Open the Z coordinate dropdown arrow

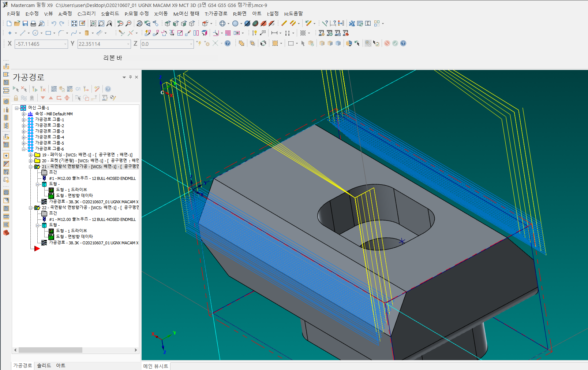point(191,44)
